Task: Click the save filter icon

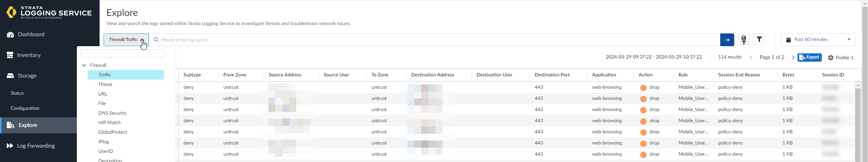Action: pyautogui.click(x=743, y=39)
